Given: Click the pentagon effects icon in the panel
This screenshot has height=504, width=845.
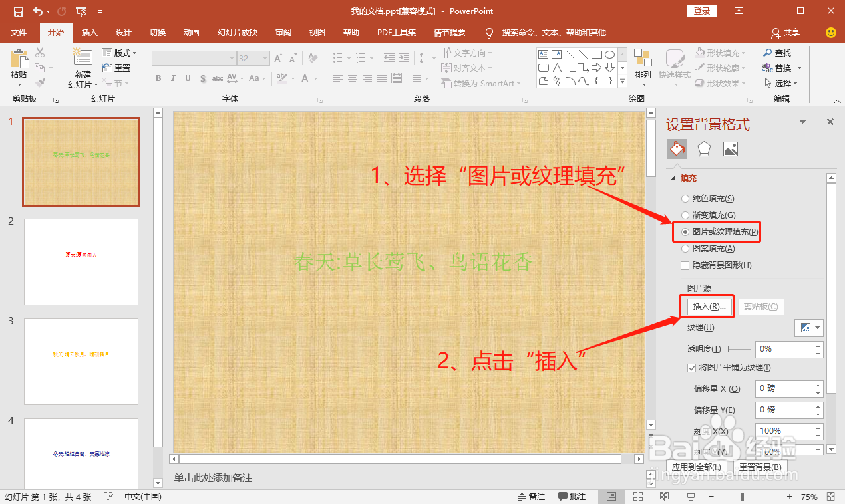Looking at the screenshot, I should [x=703, y=148].
